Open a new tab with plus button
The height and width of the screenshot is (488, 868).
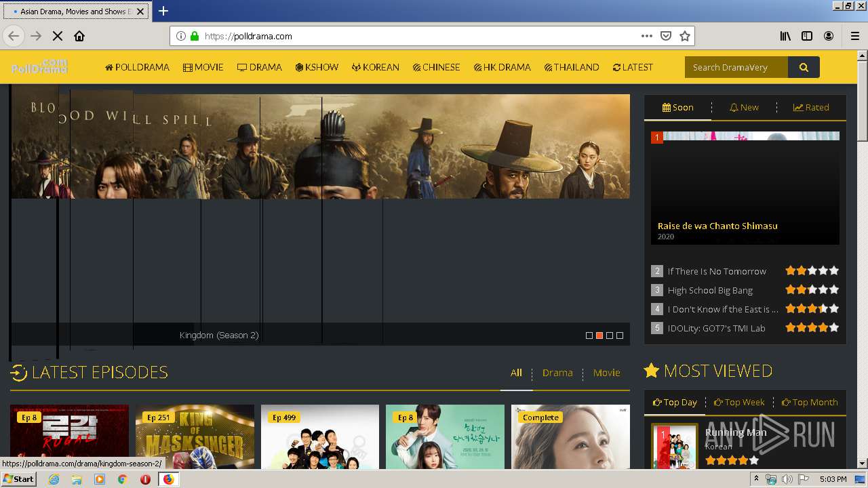pyautogui.click(x=163, y=11)
